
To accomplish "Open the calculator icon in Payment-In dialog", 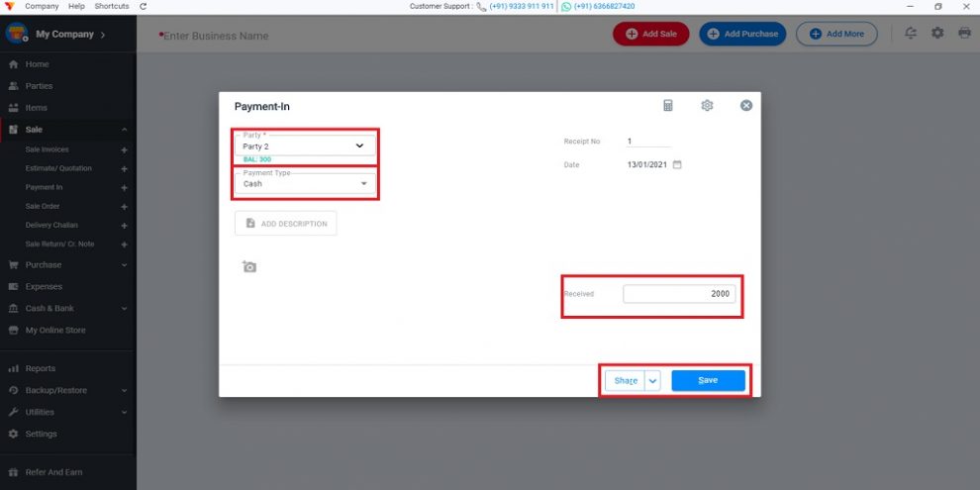I will click(667, 106).
